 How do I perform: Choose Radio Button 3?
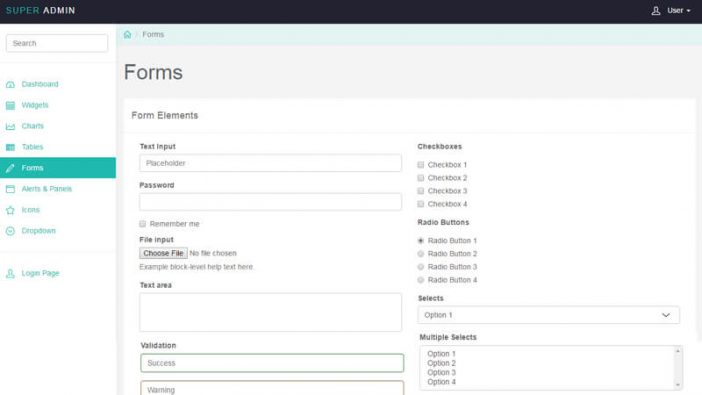click(x=420, y=267)
